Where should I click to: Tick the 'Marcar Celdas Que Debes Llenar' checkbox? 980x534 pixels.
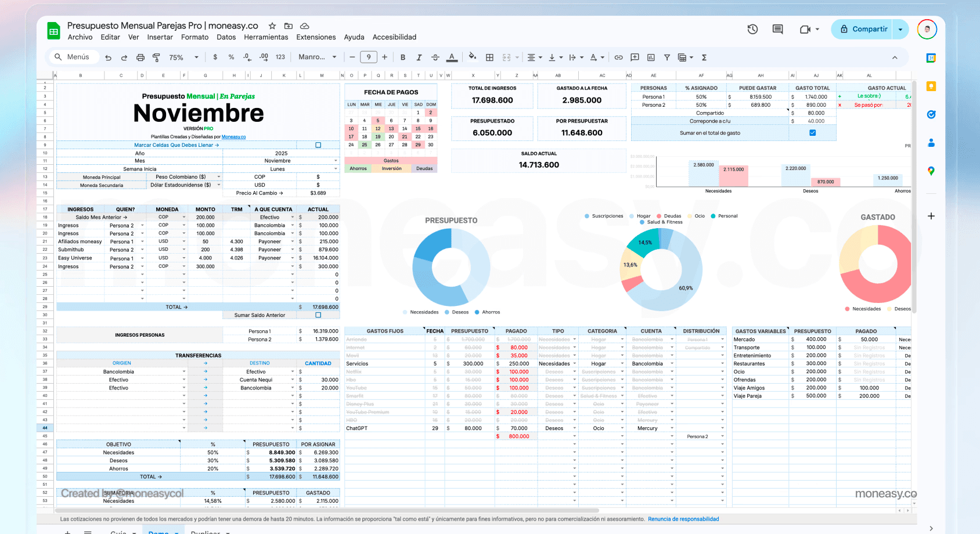318,145
